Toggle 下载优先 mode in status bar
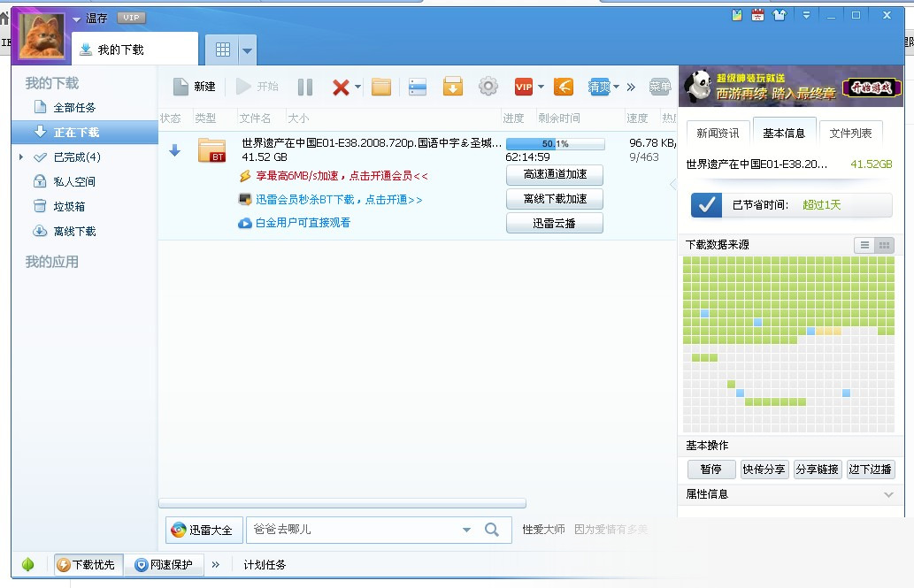The width and height of the screenshot is (914, 588). 88,565
